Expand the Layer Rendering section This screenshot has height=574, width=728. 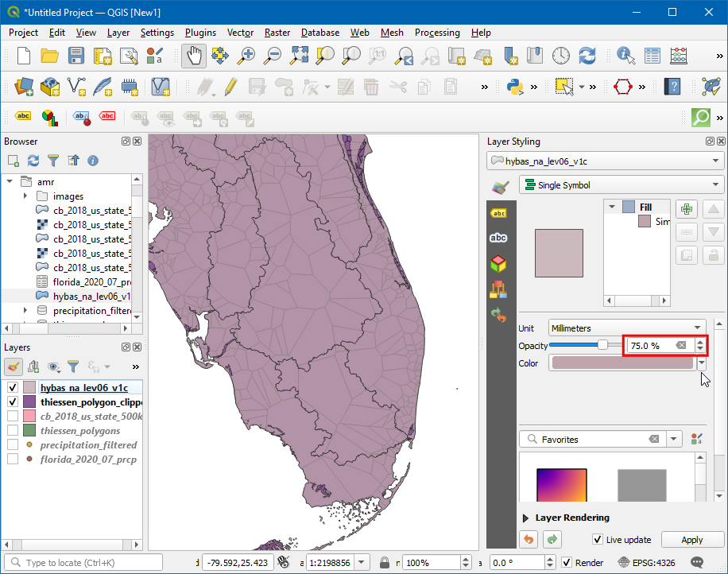[526, 518]
